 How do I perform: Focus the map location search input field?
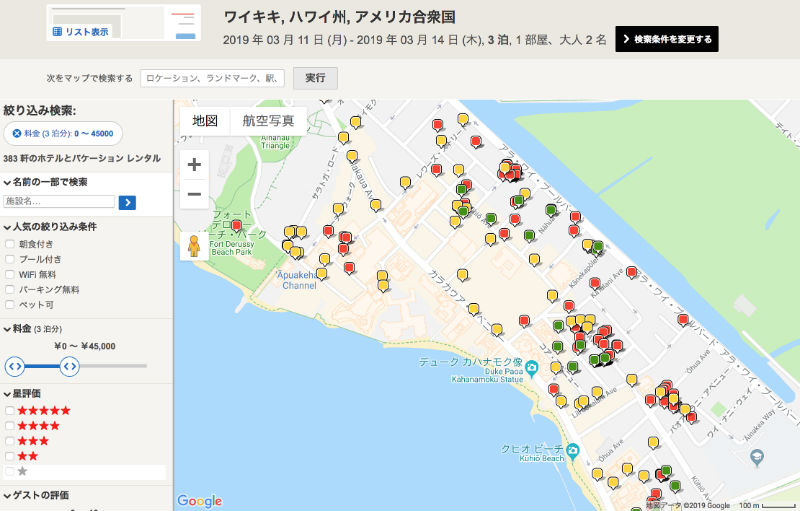tap(212, 78)
